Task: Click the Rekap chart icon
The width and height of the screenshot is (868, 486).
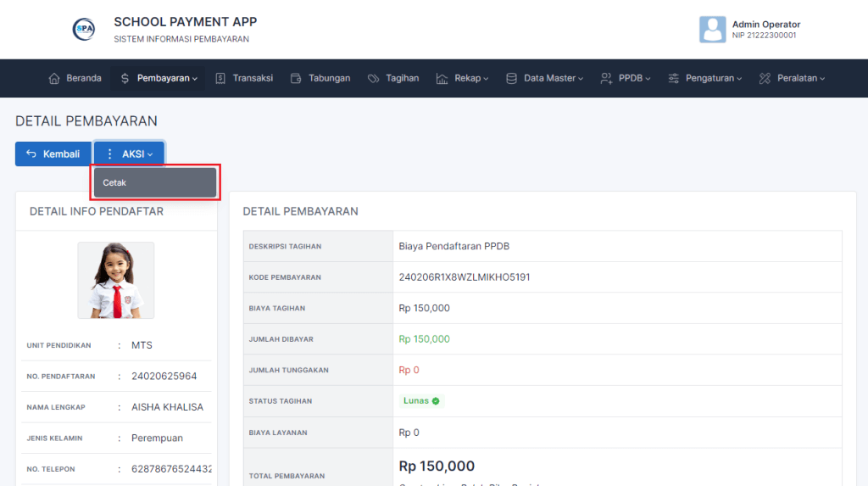Action: (442, 78)
